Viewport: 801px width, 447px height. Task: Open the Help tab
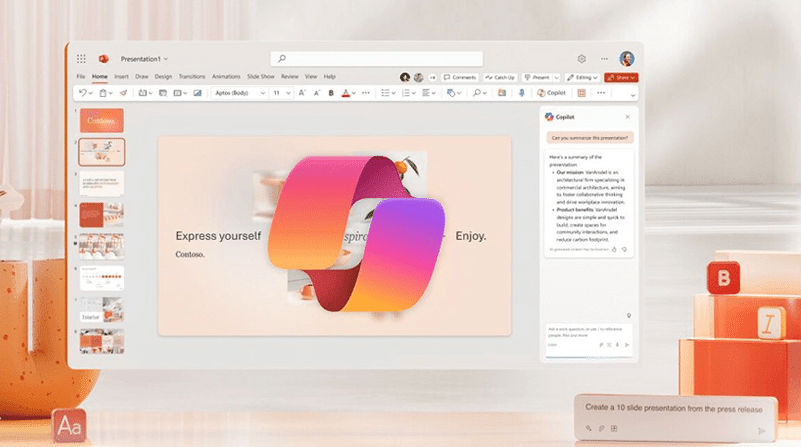tap(329, 77)
